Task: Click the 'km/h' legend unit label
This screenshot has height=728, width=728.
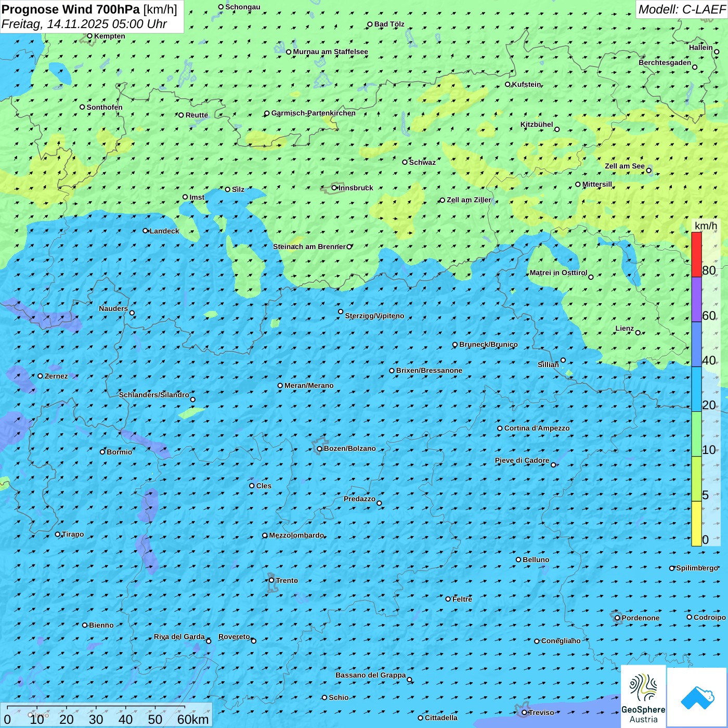Action: click(706, 226)
